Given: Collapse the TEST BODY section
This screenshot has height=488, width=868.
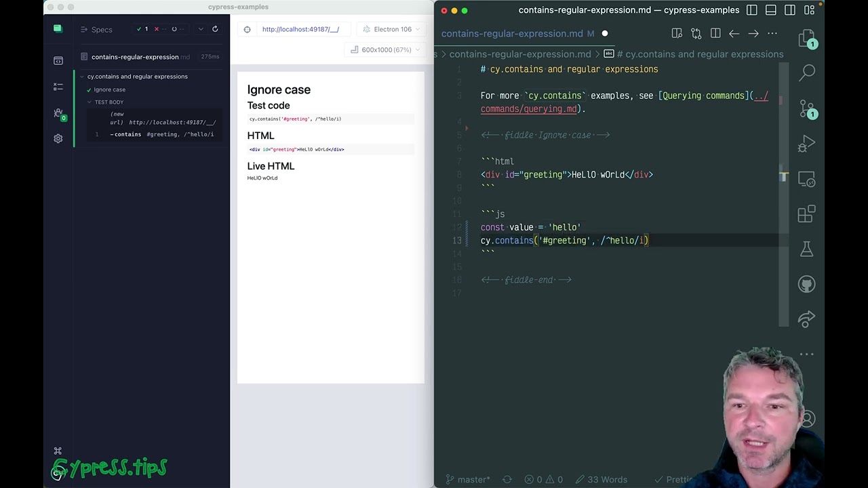Looking at the screenshot, I should pos(108,102).
